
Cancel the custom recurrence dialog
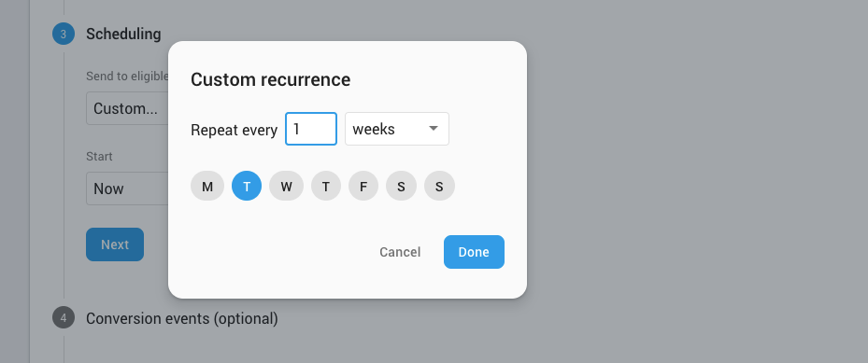(400, 252)
